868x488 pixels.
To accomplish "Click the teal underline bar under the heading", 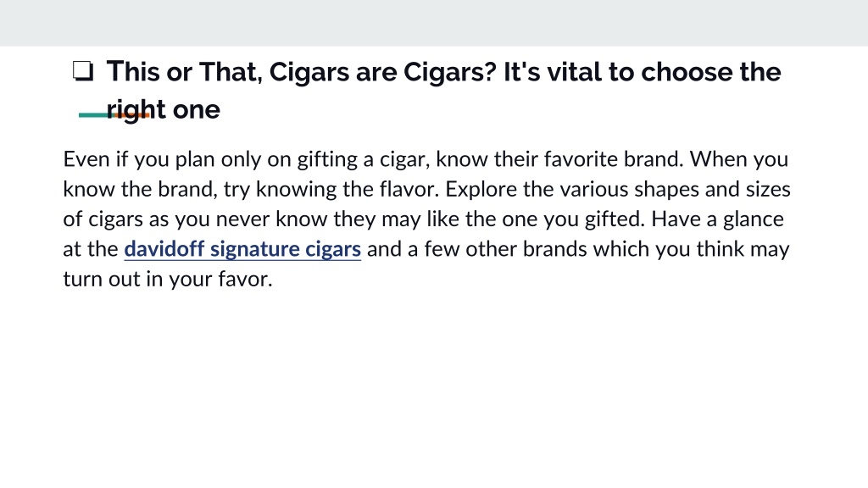I will [x=94, y=115].
